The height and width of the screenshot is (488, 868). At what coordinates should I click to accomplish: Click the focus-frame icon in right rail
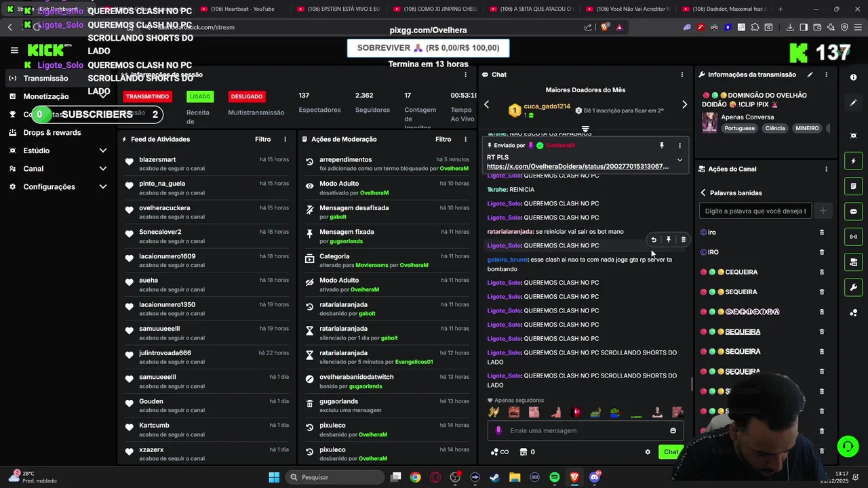(853, 136)
